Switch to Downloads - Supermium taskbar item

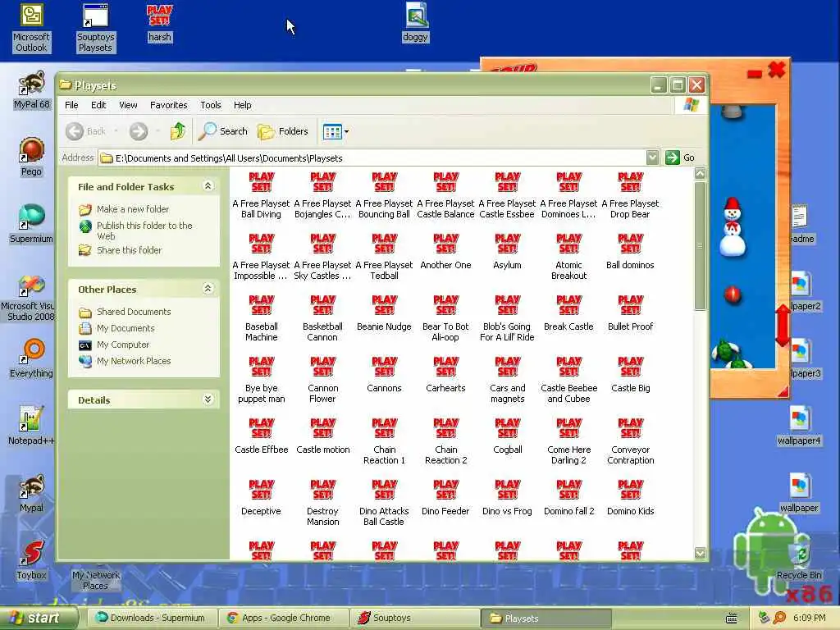[x=151, y=619]
